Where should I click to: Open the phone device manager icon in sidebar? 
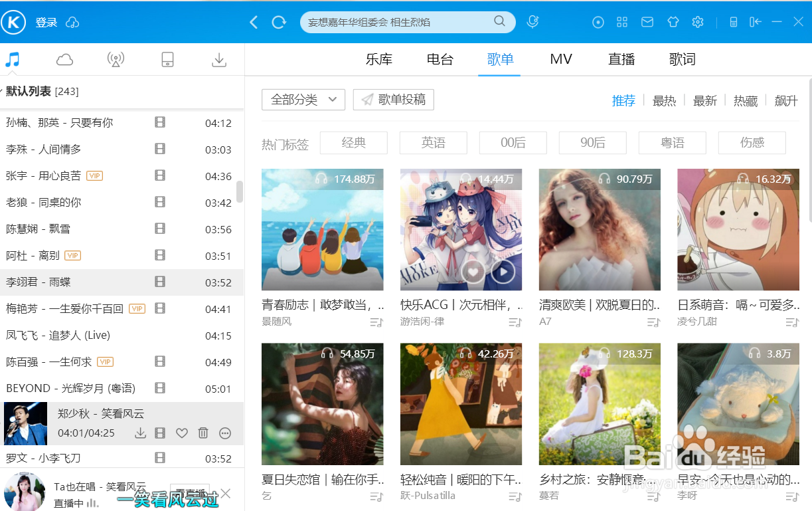[167, 59]
